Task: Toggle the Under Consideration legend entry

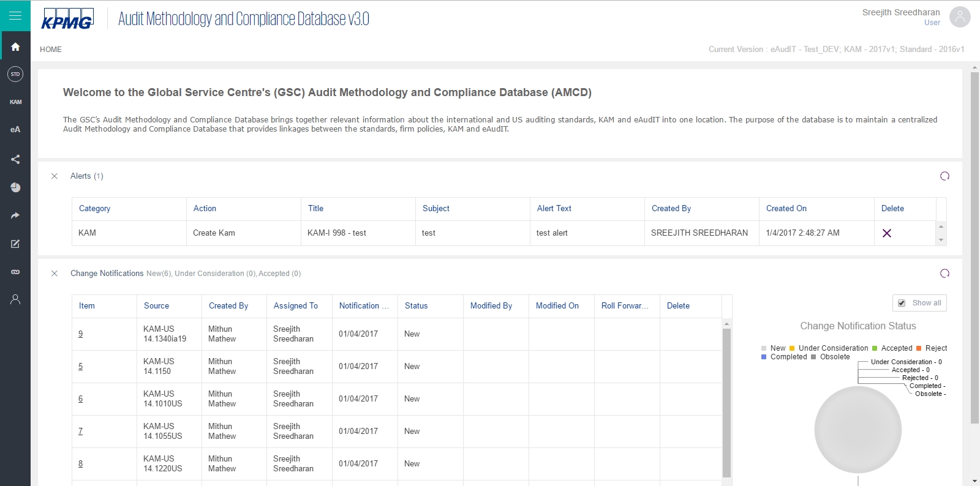Action: pyautogui.click(x=829, y=348)
